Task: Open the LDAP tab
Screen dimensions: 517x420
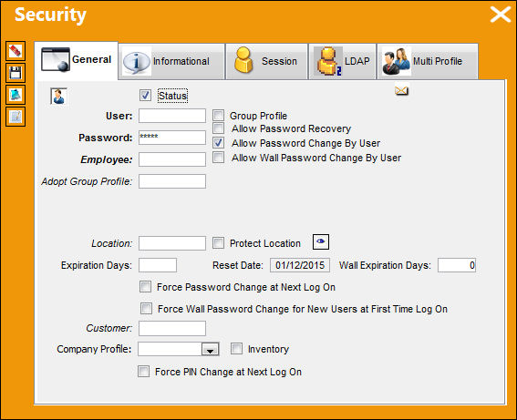Action: pyautogui.click(x=342, y=61)
